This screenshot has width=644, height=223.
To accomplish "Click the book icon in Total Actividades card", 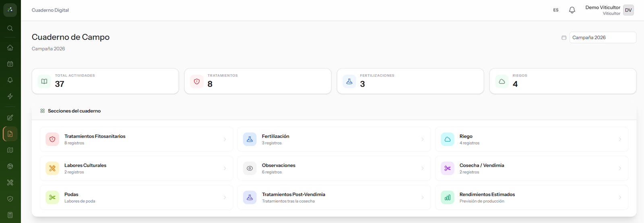I will click(x=44, y=81).
